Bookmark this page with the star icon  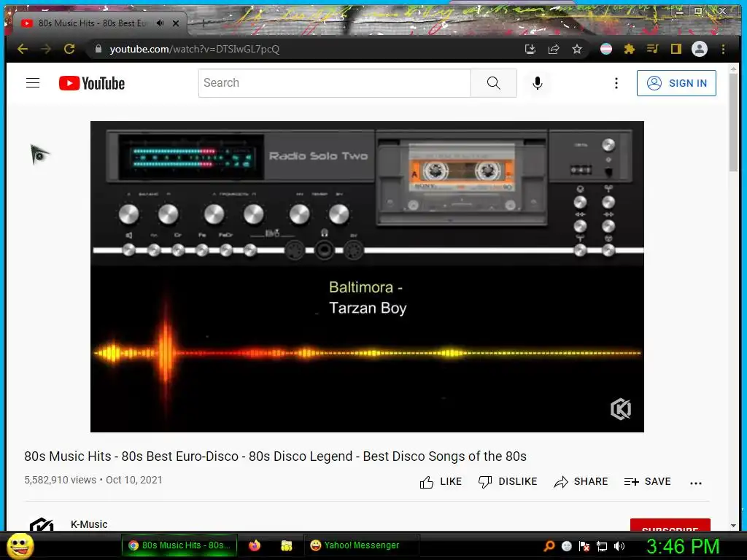tap(577, 49)
